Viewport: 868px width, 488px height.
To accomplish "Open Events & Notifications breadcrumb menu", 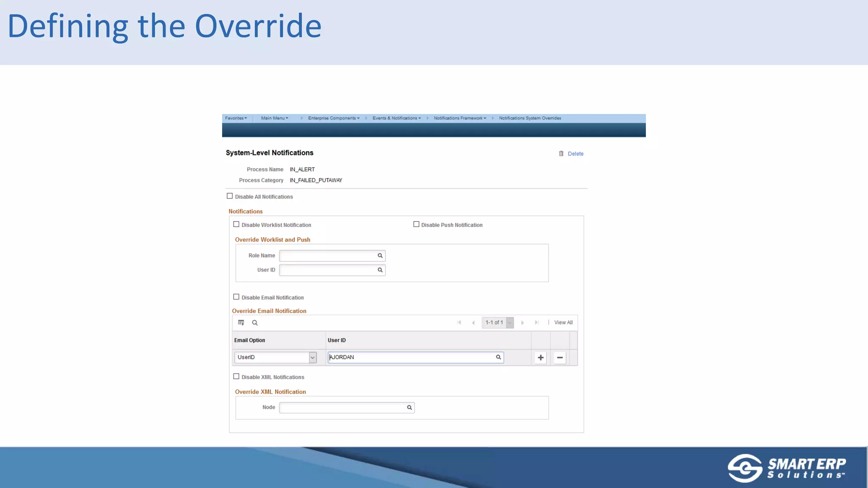I will (x=397, y=118).
